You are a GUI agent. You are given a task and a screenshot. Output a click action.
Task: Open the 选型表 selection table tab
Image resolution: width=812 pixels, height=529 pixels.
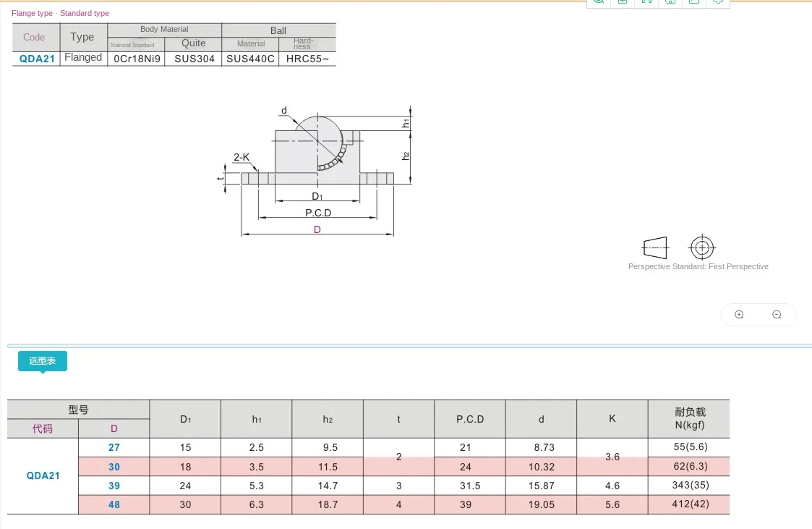point(42,360)
